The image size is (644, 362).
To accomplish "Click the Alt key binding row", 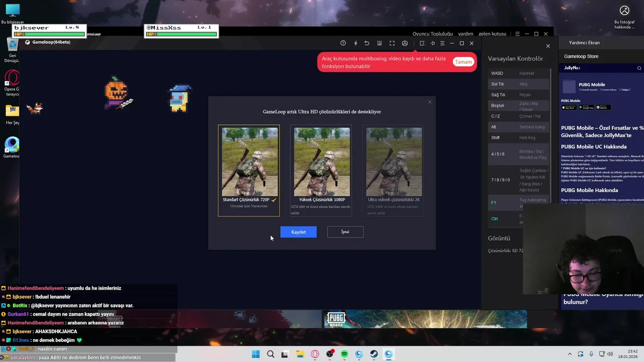I will [518, 127].
